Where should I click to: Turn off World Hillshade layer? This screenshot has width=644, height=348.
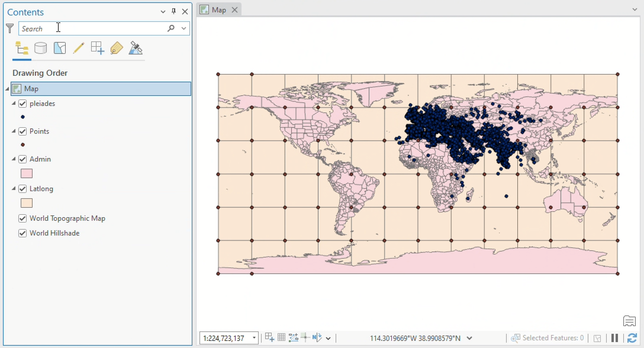tap(22, 233)
